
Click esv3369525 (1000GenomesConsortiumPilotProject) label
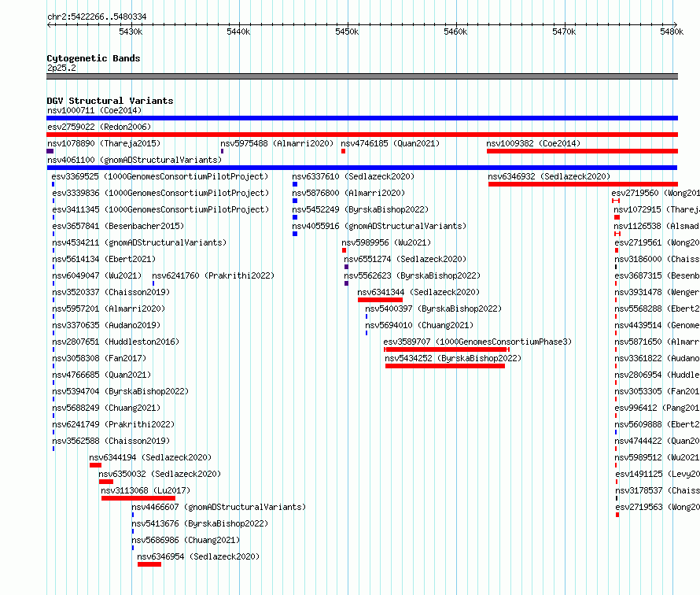tap(160, 176)
